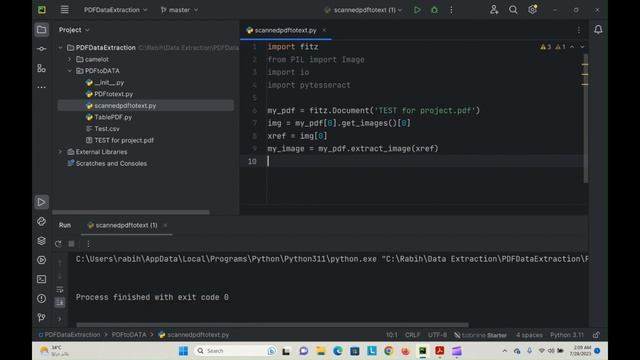Open PDFDataExtraction project dropdown

click(116, 10)
